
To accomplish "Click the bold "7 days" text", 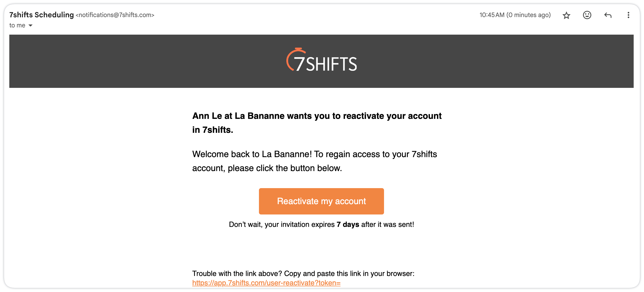I will click(x=348, y=224).
